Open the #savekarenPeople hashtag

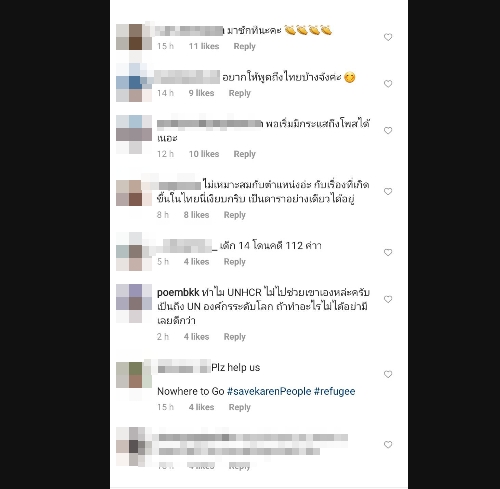(x=269, y=391)
